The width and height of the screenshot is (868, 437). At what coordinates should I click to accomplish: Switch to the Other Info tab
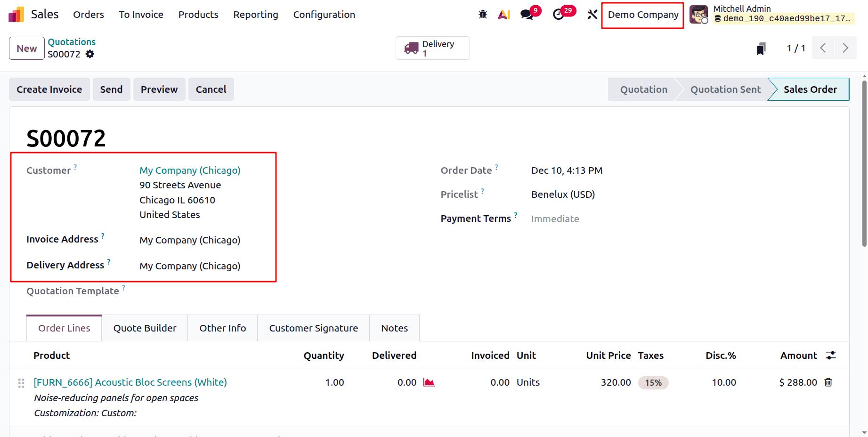tap(222, 328)
